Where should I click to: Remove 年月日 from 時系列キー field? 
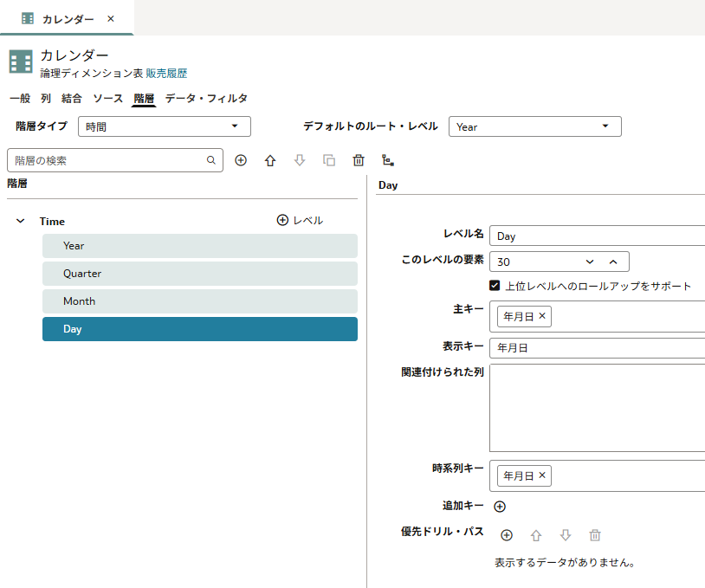tap(542, 475)
